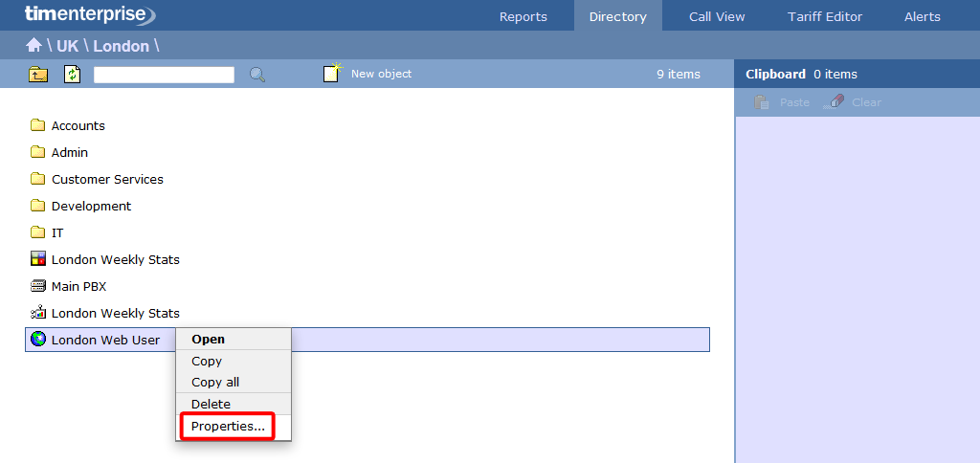Open the Reports tab

[x=523, y=16]
